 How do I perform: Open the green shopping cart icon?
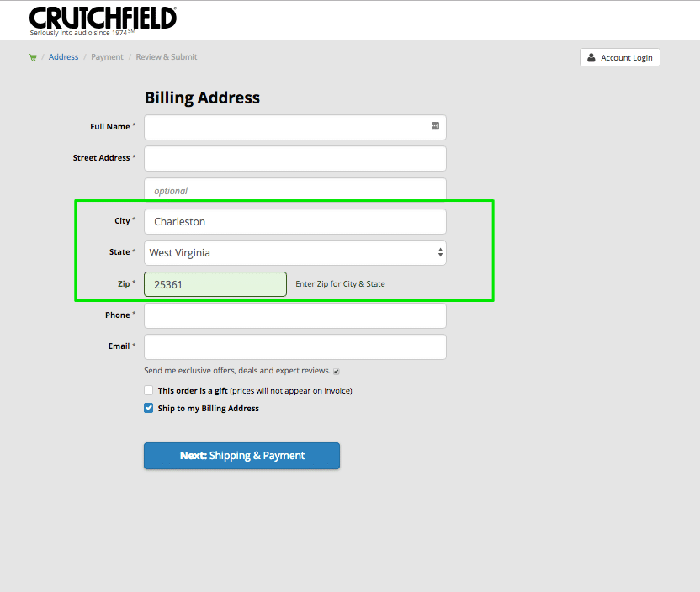tap(33, 57)
